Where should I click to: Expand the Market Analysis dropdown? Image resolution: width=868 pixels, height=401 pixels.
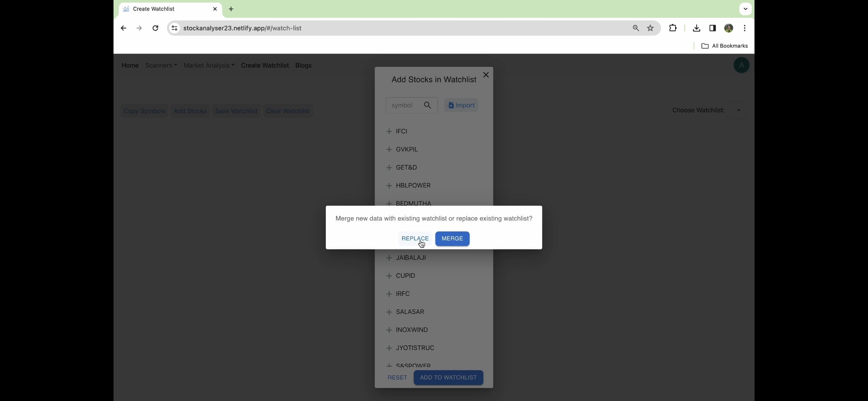pyautogui.click(x=209, y=65)
